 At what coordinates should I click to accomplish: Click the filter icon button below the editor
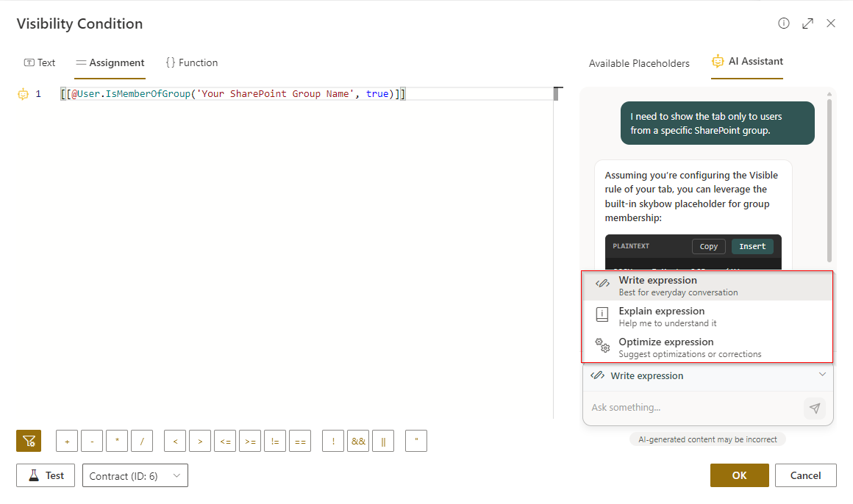(29, 441)
